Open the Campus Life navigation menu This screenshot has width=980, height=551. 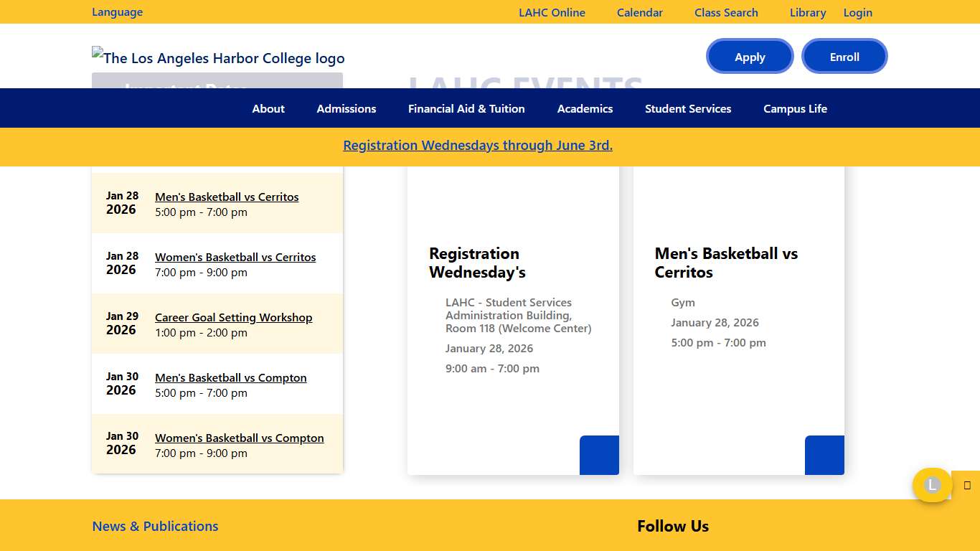click(x=795, y=108)
